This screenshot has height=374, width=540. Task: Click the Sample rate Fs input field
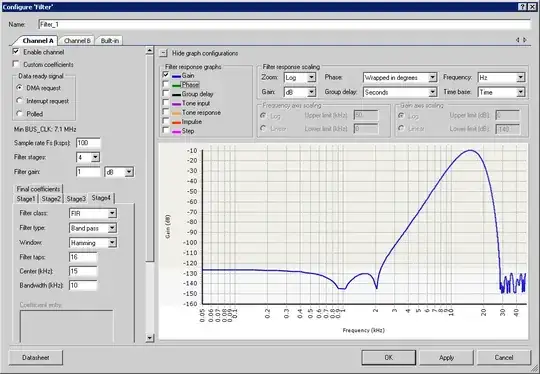(88, 143)
